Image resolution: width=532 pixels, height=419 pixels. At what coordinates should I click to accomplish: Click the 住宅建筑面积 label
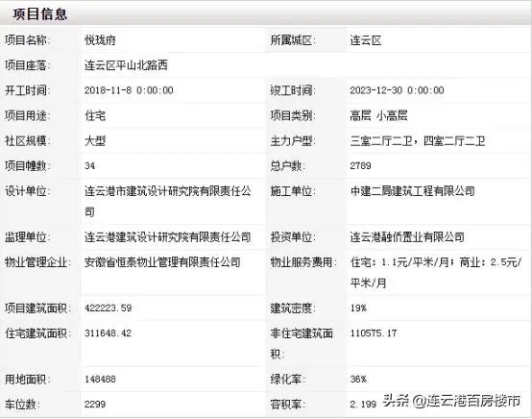click(37, 333)
